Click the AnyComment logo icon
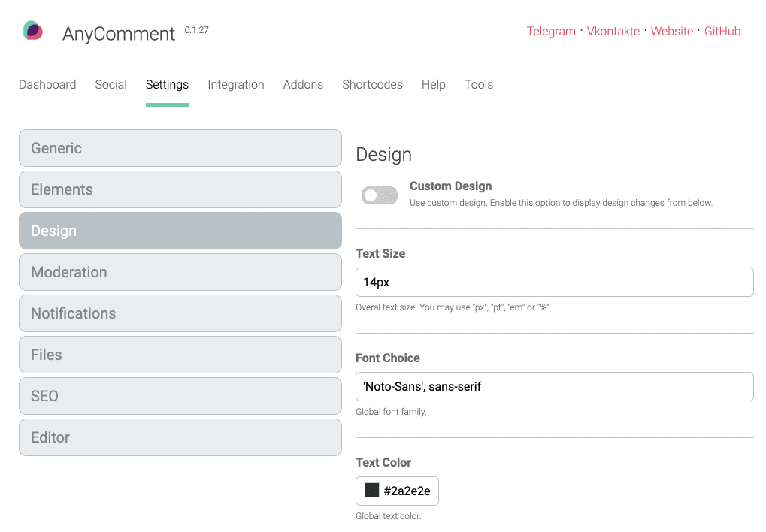Screen dimensions: 766x532 (33, 30)
